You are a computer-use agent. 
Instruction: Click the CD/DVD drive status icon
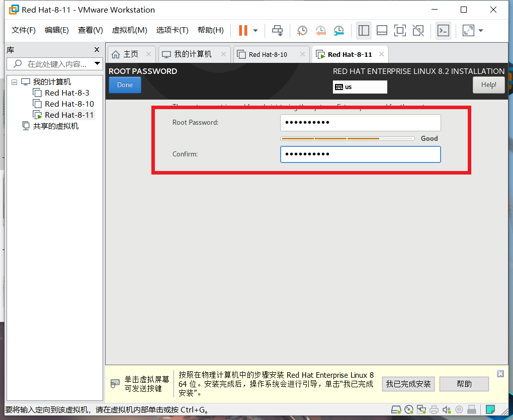coord(409,409)
